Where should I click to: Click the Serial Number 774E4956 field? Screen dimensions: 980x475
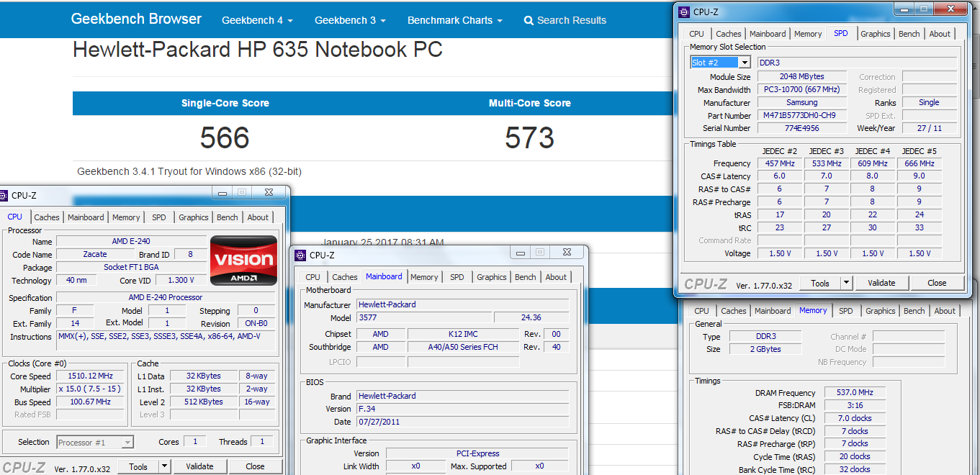pyautogui.click(x=802, y=128)
